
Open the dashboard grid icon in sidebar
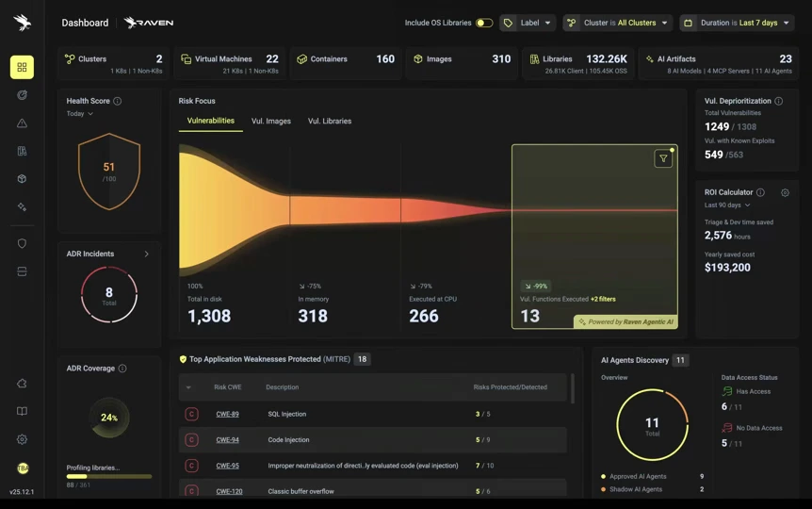coord(22,67)
